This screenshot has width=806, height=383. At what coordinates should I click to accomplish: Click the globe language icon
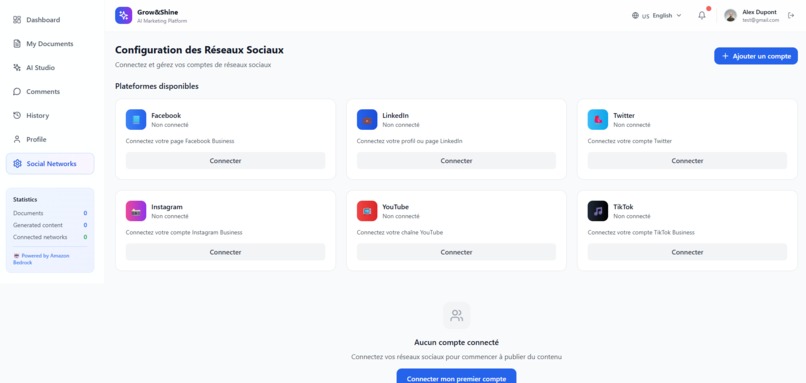pyautogui.click(x=635, y=15)
